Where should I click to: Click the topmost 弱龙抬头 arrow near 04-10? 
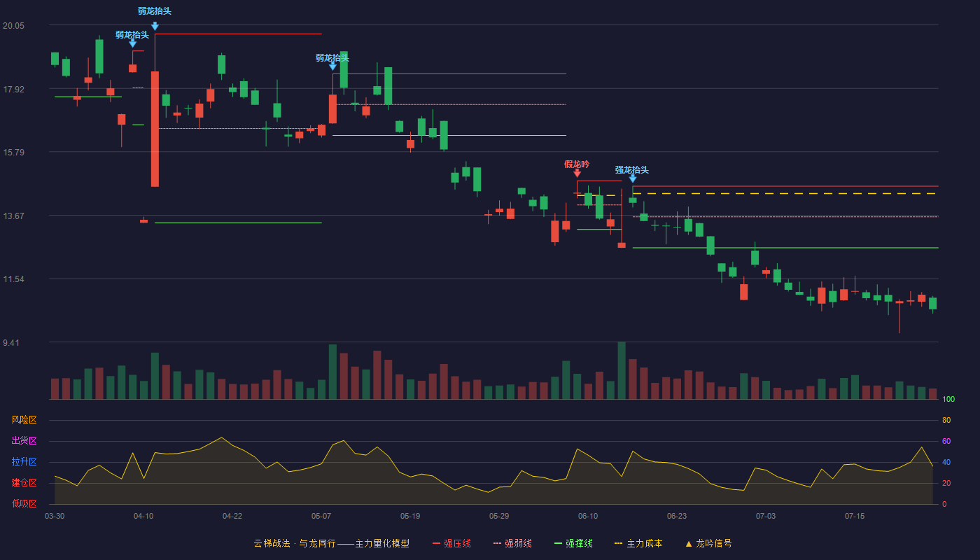tap(155, 27)
